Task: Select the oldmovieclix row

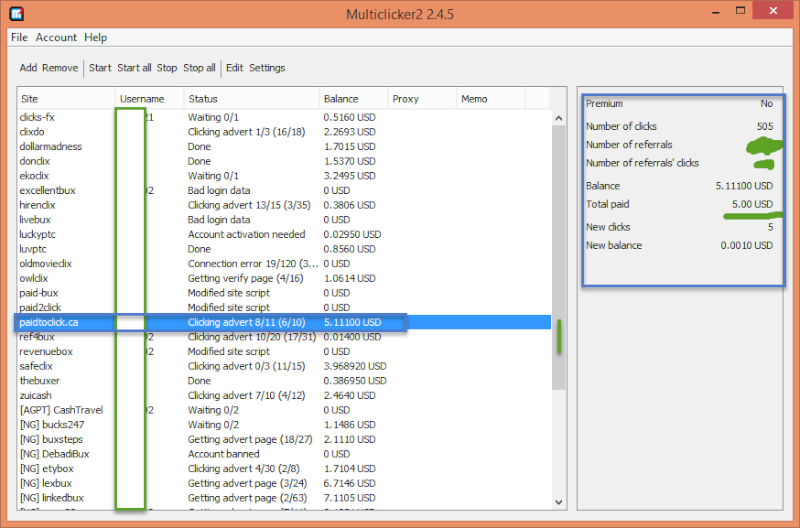Action: (x=284, y=264)
